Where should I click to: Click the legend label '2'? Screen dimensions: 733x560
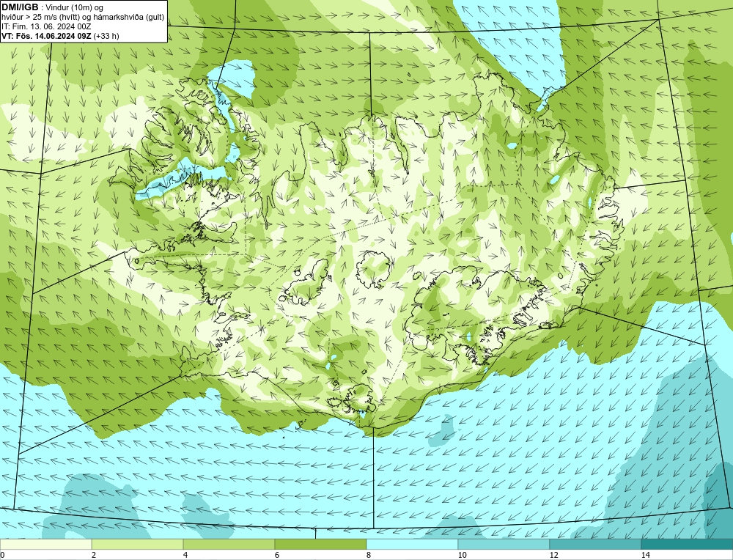[x=94, y=555]
